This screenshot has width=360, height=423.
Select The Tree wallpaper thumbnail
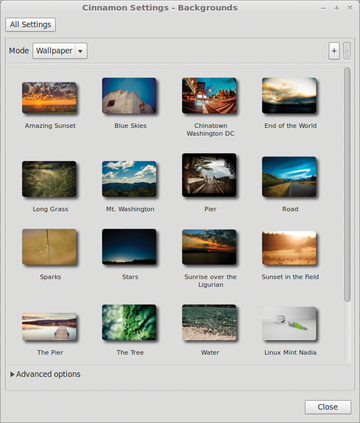click(x=129, y=322)
